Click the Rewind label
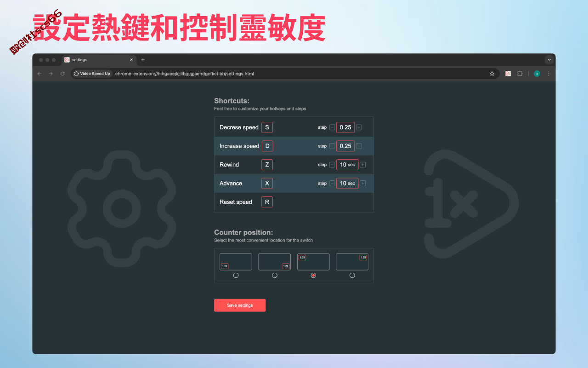Screen dimensions: 588x368 (x=229, y=165)
